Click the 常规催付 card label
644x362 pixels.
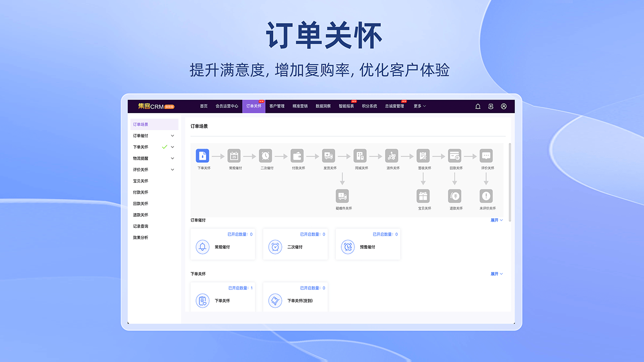pyautogui.click(x=223, y=247)
